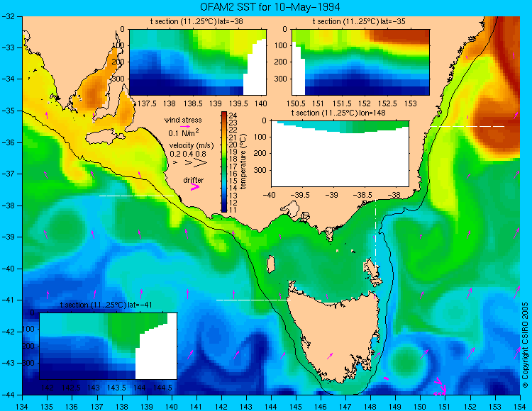The image size is (532, 411).
Task: Select the '0.1 N/m²' legend value
Action: [184, 133]
